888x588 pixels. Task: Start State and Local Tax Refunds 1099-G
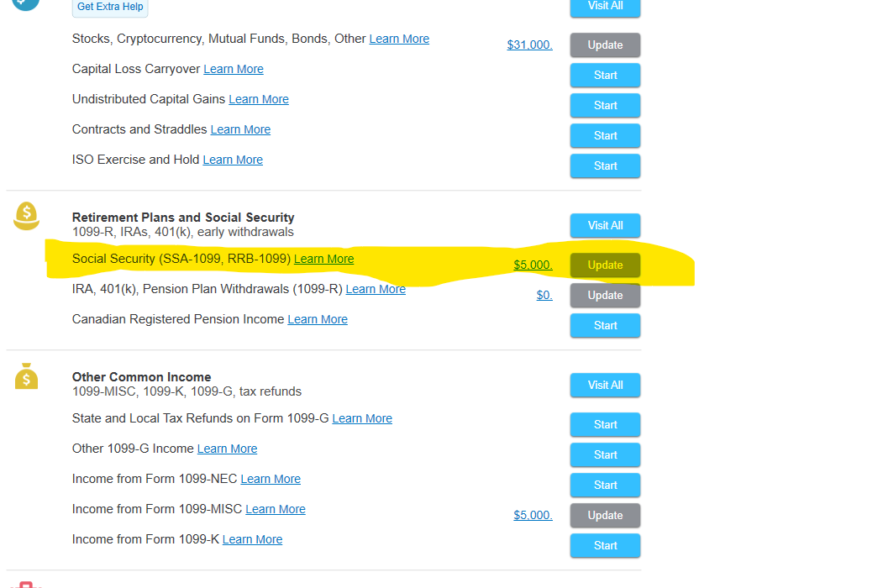[605, 425]
